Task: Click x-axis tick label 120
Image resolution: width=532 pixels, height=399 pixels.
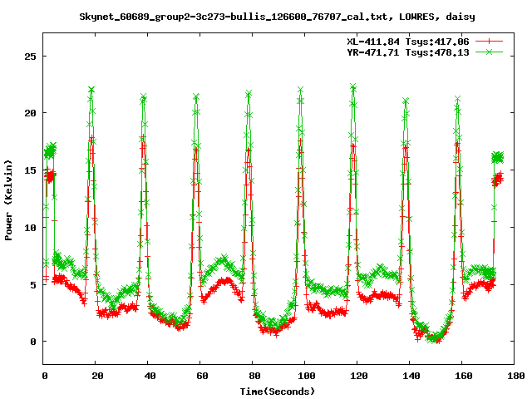Action: tap(358, 376)
